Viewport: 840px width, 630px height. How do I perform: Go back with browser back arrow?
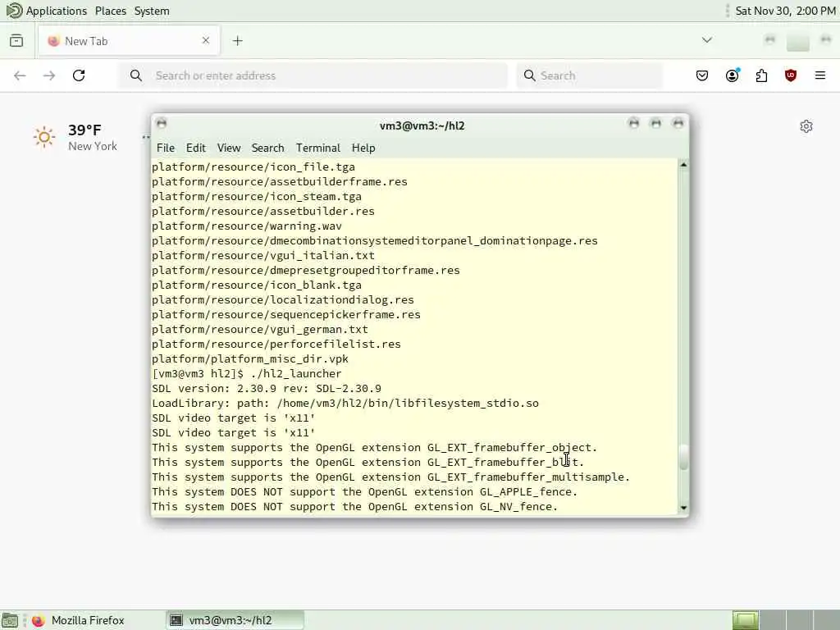[x=20, y=75]
